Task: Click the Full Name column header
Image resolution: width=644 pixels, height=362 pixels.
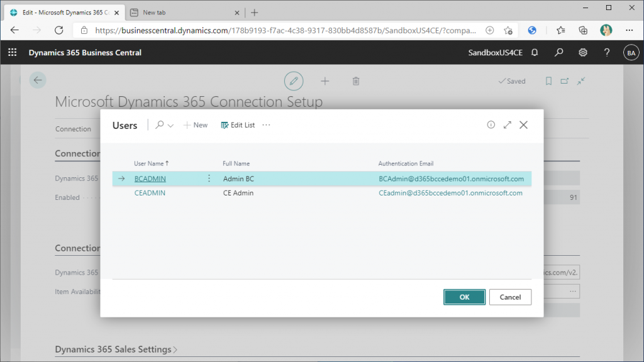Action: pyautogui.click(x=236, y=163)
